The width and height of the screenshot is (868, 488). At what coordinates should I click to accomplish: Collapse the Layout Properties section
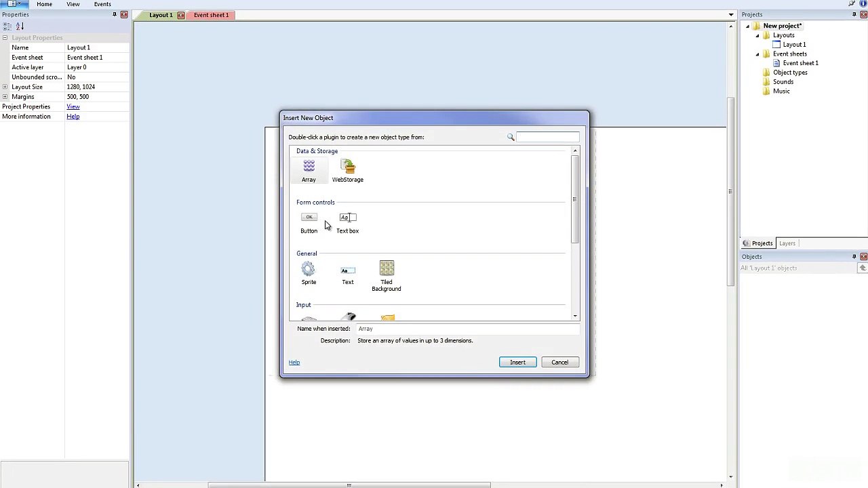[5, 38]
